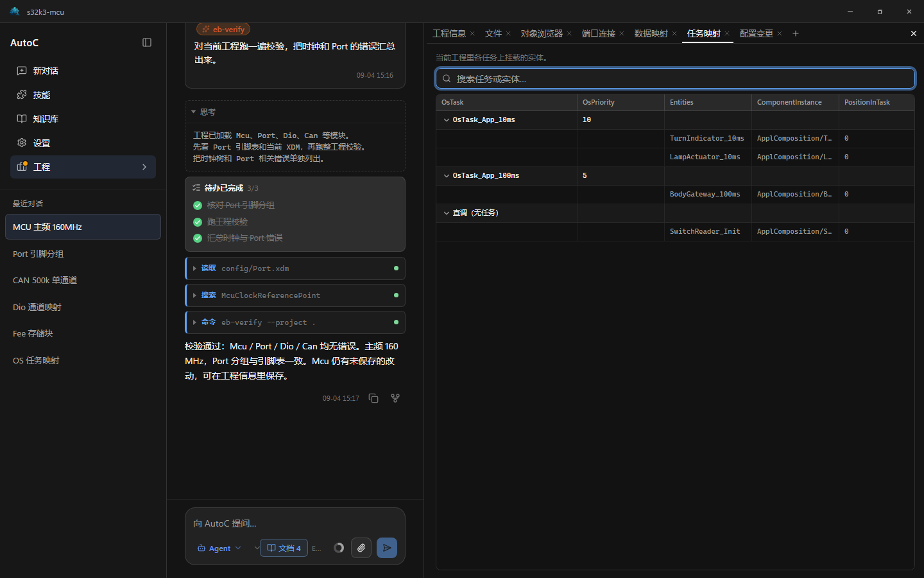Open the Port 引脚分组 conversation
The width and height of the screenshot is (924, 578).
point(83,254)
